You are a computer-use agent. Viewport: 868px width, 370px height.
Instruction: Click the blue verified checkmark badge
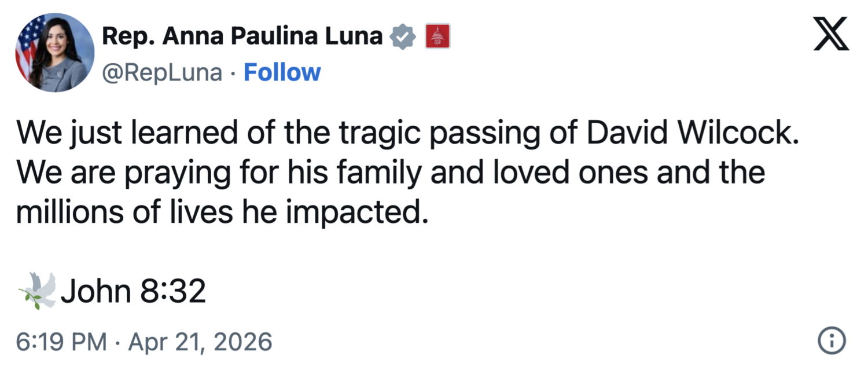point(403,36)
